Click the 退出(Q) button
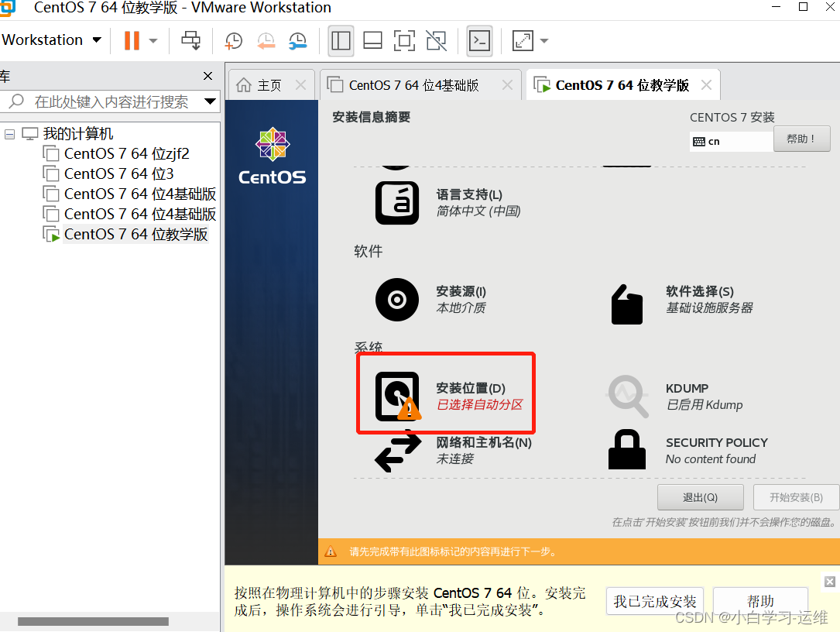 (700, 497)
